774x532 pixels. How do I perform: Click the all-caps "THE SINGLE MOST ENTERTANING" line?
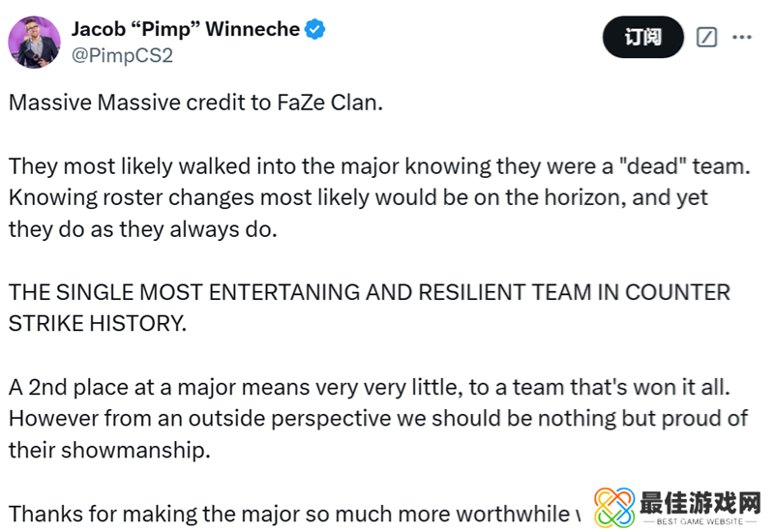[x=369, y=292]
